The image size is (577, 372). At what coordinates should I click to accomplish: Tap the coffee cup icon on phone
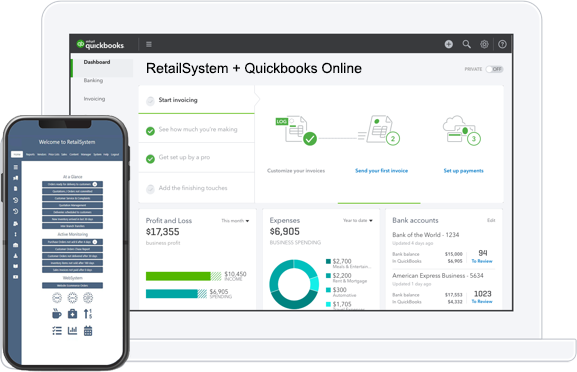point(57,313)
